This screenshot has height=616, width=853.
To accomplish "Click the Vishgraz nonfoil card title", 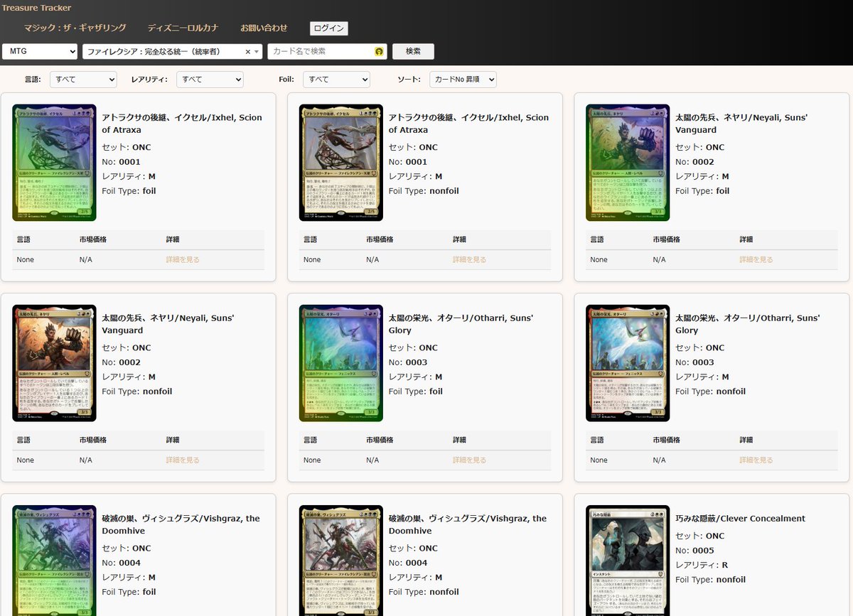I will click(468, 525).
